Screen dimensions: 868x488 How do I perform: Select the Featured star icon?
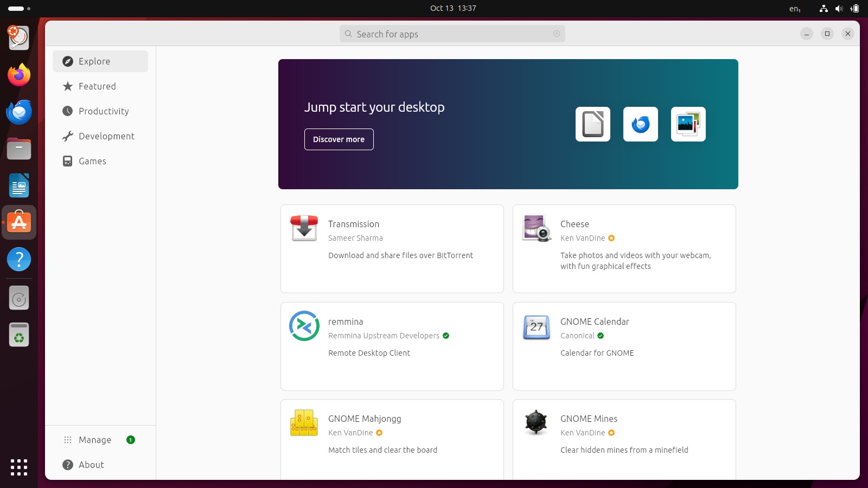tap(68, 86)
